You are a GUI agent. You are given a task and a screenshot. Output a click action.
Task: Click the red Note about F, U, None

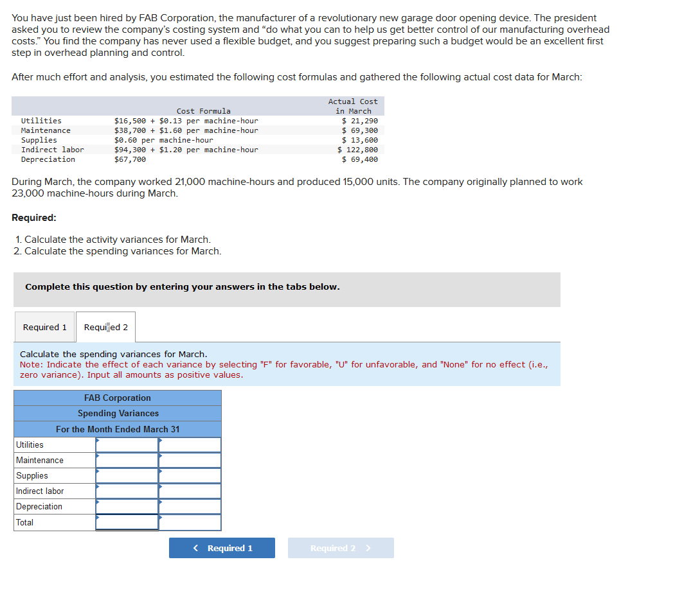point(284,370)
